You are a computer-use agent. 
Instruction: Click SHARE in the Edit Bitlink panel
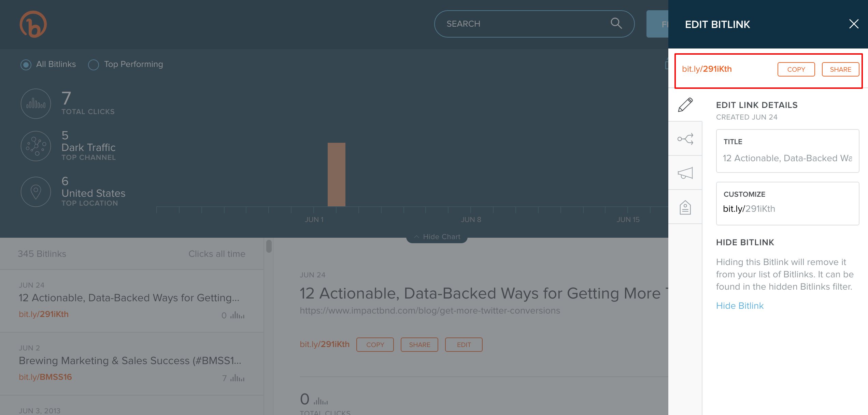point(840,69)
